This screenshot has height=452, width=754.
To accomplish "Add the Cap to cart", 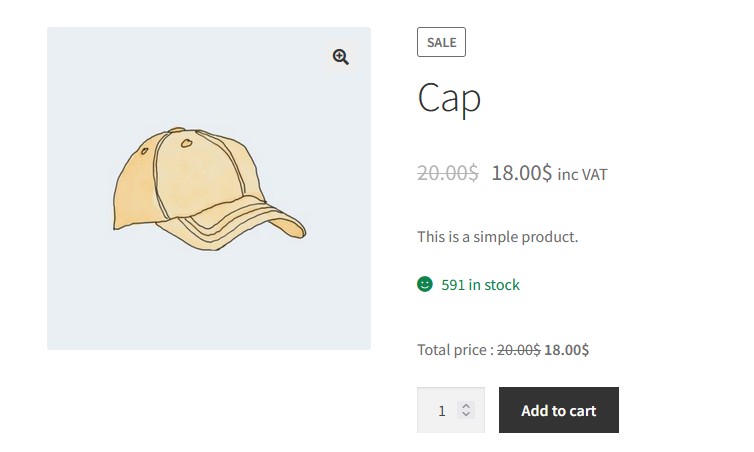I will pos(559,410).
